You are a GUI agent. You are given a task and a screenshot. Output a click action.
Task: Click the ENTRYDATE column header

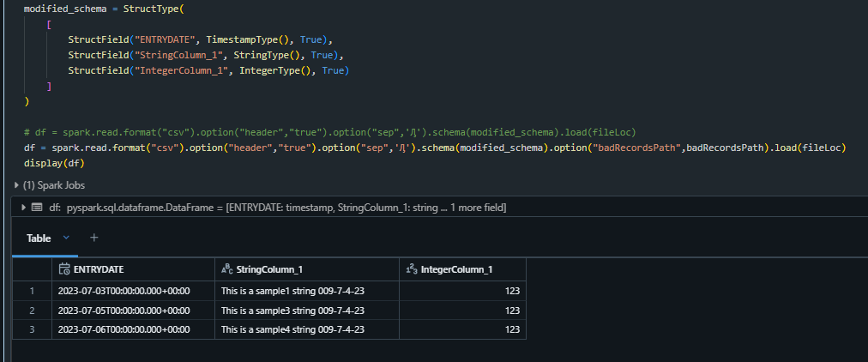coord(133,269)
